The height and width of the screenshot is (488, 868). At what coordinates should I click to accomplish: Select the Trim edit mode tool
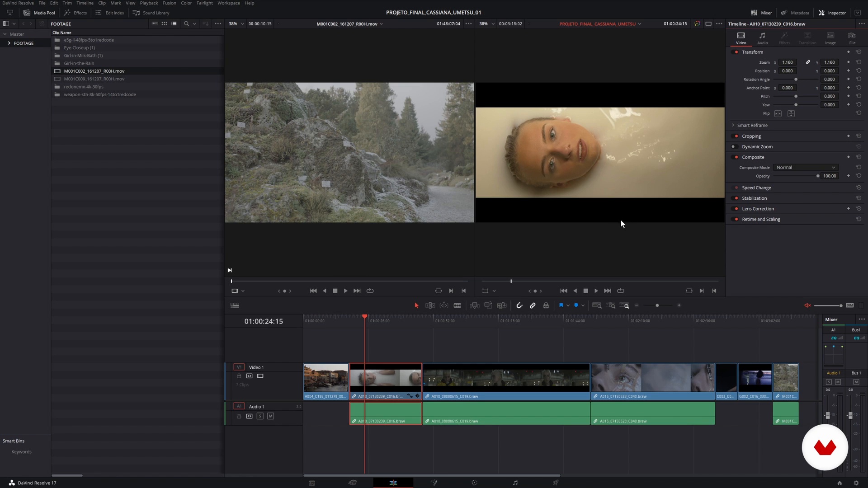coord(430,305)
